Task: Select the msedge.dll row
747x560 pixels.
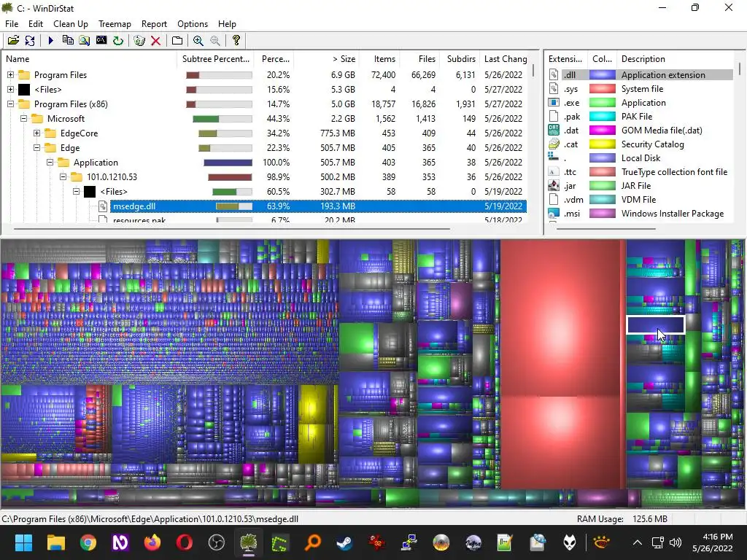Action: (318, 206)
